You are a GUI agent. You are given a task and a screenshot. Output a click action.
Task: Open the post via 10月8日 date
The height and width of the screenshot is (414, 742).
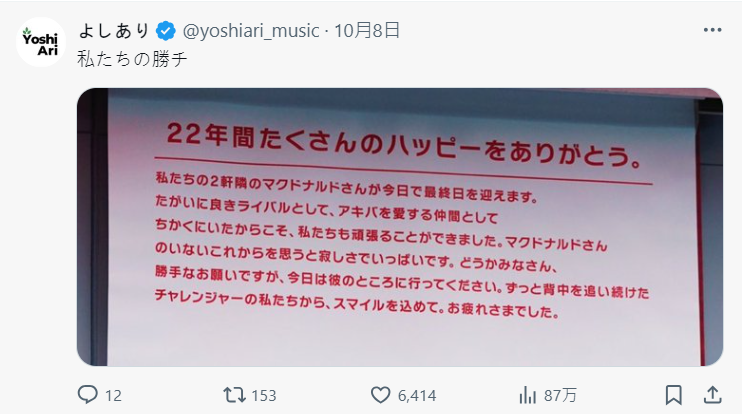coord(367,31)
